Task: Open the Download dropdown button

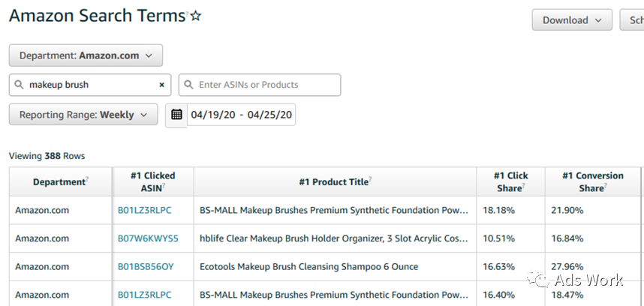Action: [571, 20]
